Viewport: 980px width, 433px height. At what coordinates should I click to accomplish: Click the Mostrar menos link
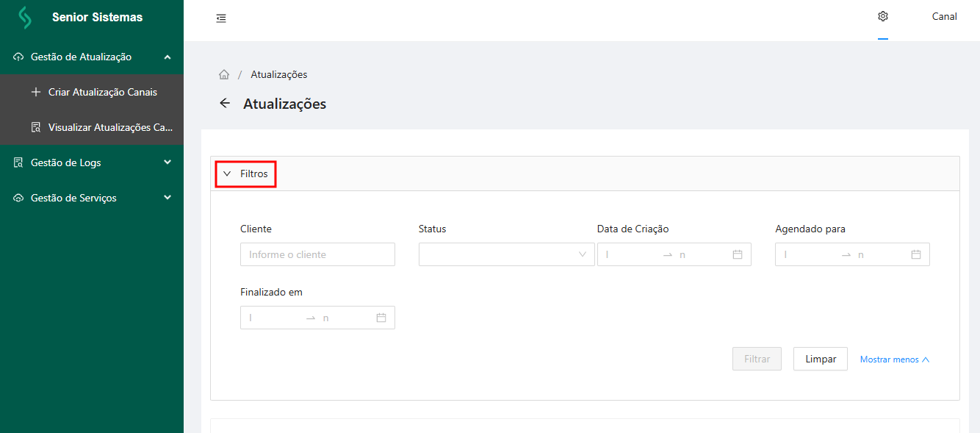[894, 359]
